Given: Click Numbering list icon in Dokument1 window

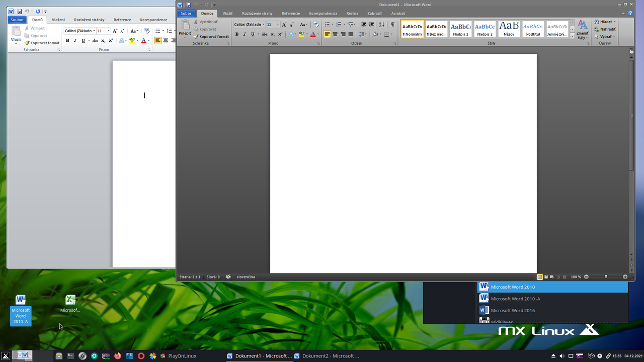Looking at the screenshot, I should point(339,25).
